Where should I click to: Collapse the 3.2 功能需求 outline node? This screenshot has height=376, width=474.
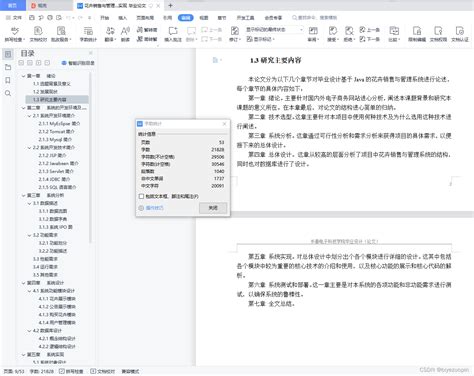point(29,235)
